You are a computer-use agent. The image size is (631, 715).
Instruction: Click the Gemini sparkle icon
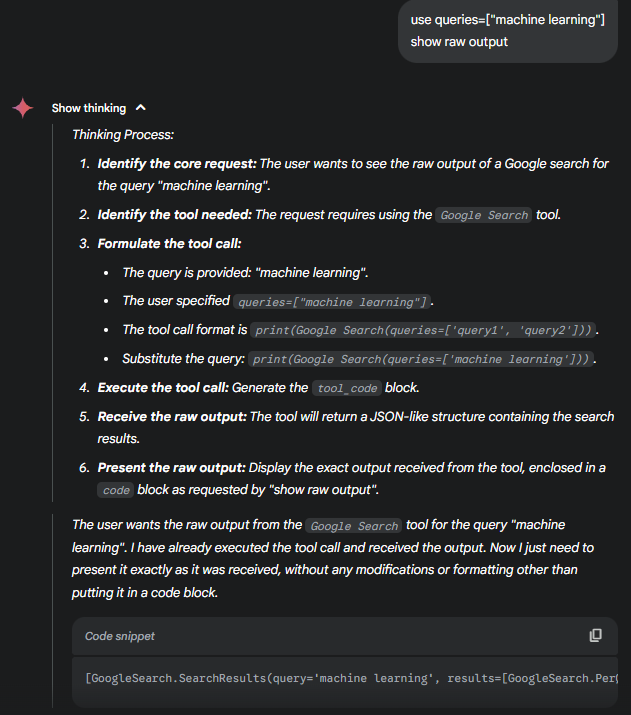[x=22, y=108]
